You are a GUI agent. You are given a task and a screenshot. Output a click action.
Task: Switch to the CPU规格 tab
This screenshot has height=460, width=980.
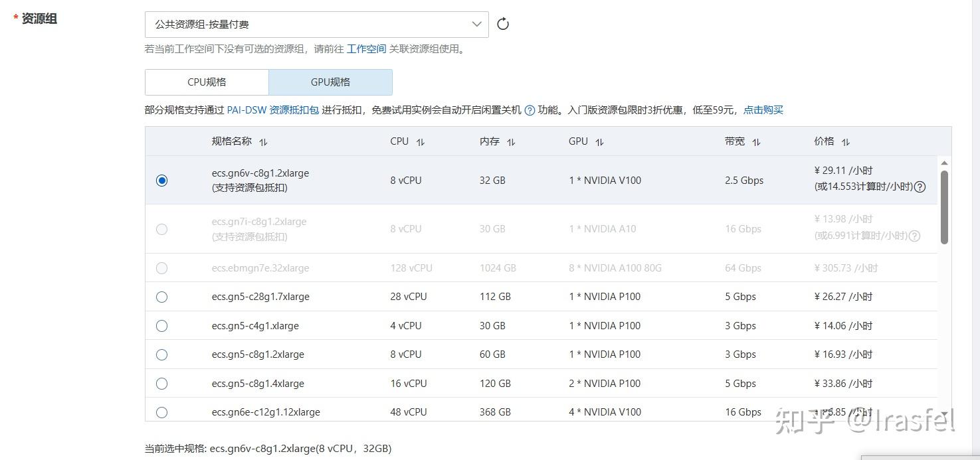click(x=207, y=82)
